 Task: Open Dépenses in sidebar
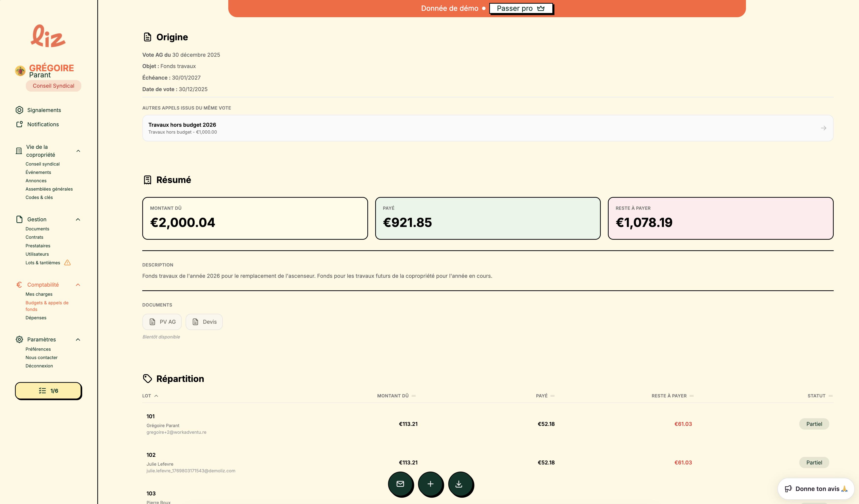click(x=36, y=318)
